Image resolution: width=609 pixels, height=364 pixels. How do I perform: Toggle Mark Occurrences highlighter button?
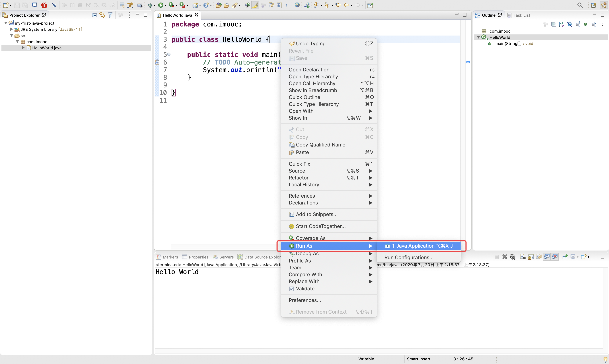click(x=255, y=5)
